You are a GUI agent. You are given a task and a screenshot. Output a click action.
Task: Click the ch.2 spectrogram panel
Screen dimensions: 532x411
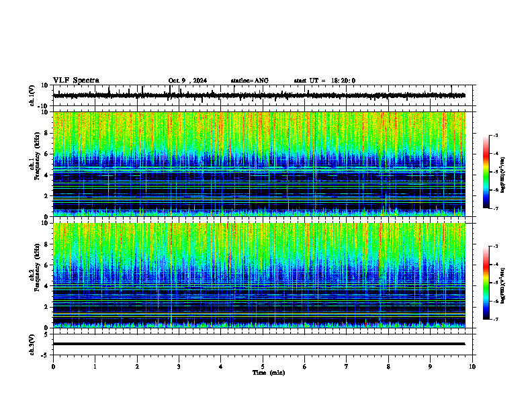click(x=259, y=275)
